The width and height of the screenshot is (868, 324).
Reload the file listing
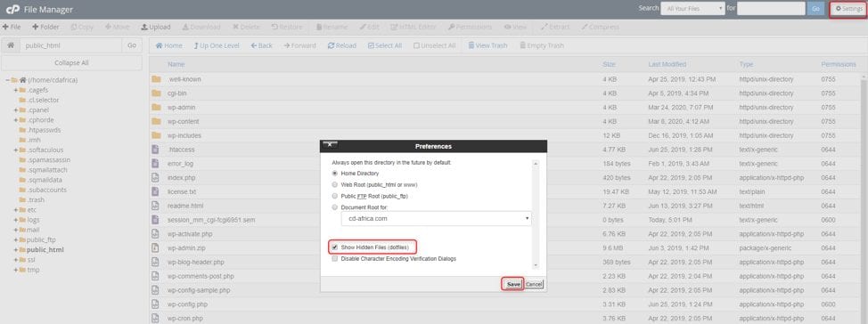(x=342, y=45)
